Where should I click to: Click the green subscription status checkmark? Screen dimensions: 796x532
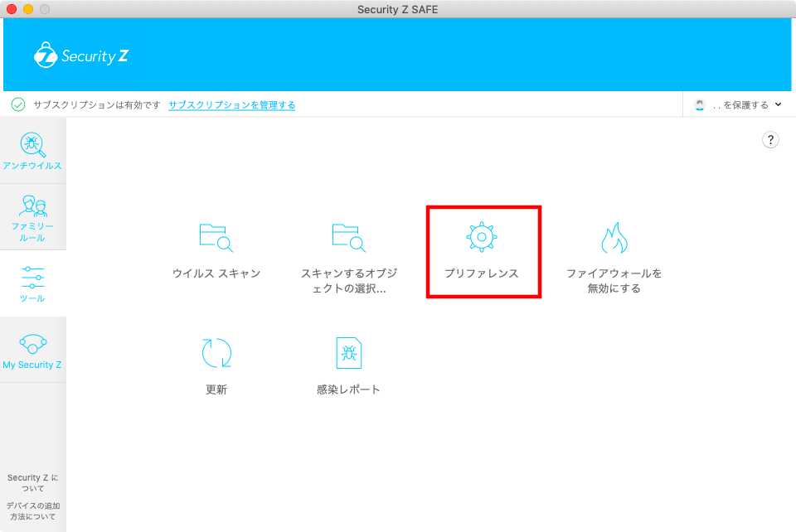[x=18, y=105]
